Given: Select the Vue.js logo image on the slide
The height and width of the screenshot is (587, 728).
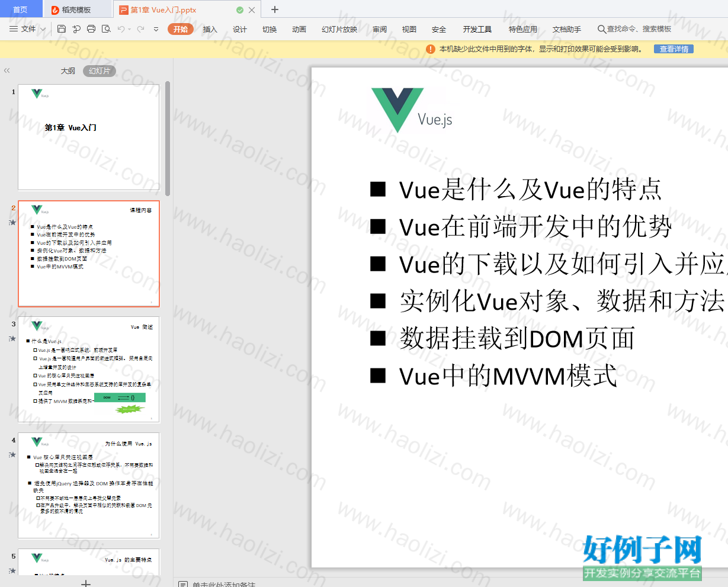Looking at the screenshot, I should (412, 110).
